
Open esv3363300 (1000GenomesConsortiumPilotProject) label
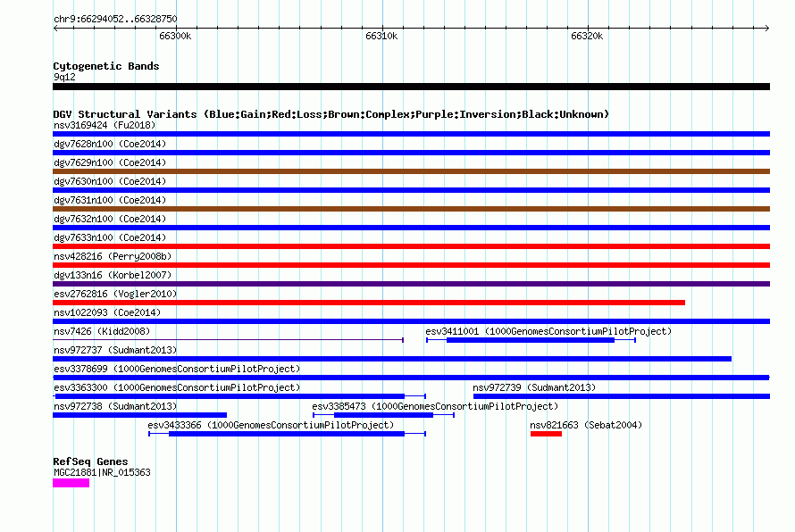(177, 387)
